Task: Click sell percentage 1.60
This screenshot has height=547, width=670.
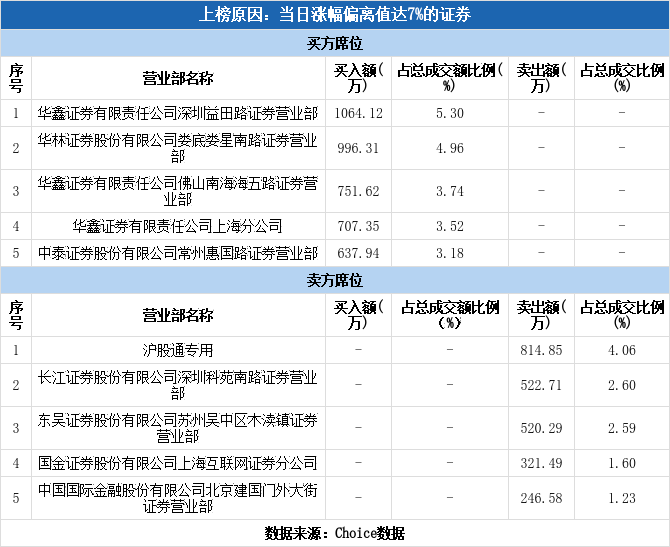Action: (622, 463)
